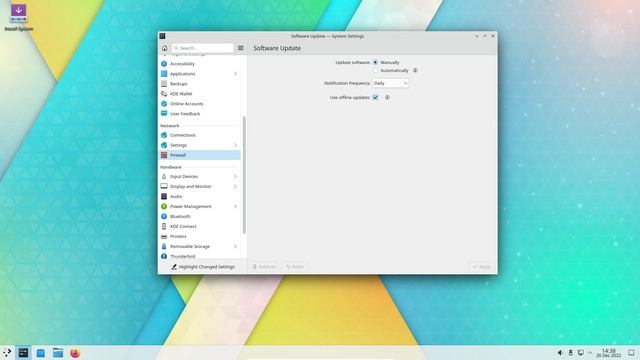Screen dimensions: 640x360
Task: Expand the hidden system tray icons
Action: [590, 353]
